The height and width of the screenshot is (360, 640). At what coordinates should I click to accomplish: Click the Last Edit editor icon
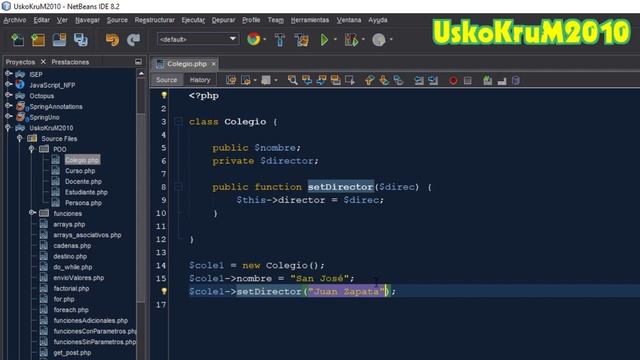[x=231, y=80]
